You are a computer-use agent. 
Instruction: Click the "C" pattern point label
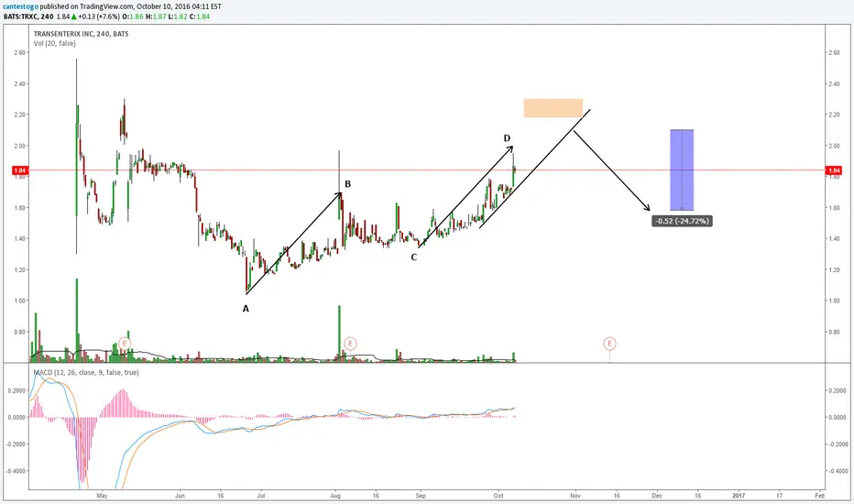(x=414, y=257)
